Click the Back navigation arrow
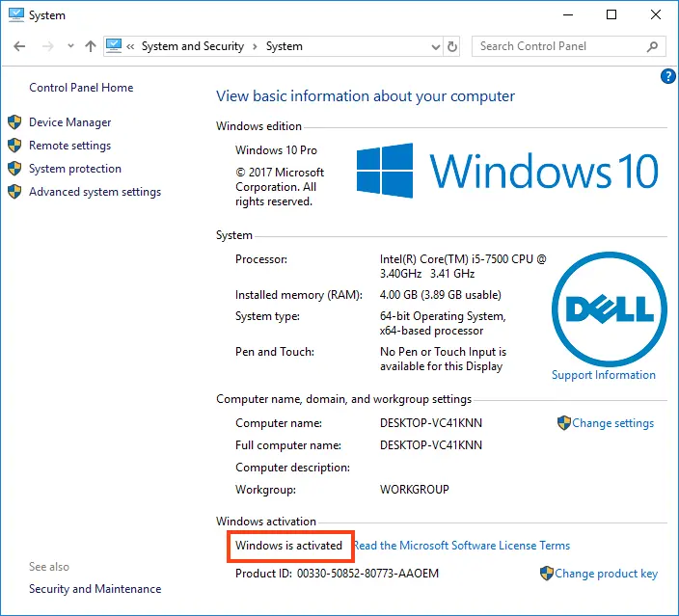Screen dimensions: 679x616 (19, 46)
